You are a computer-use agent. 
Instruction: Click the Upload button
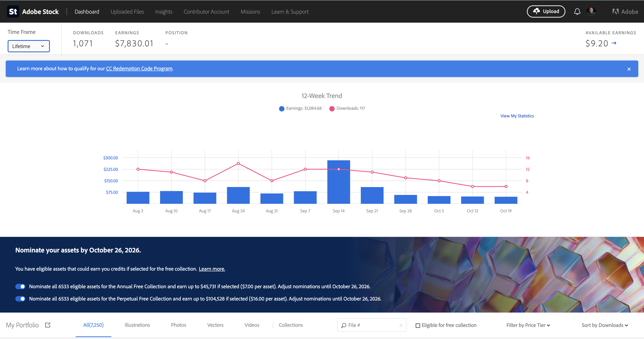546,11
